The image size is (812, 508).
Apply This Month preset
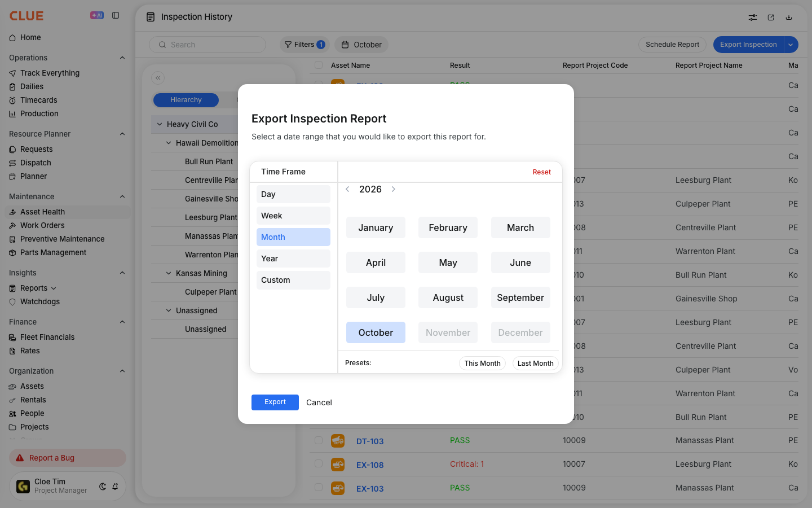point(483,363)
